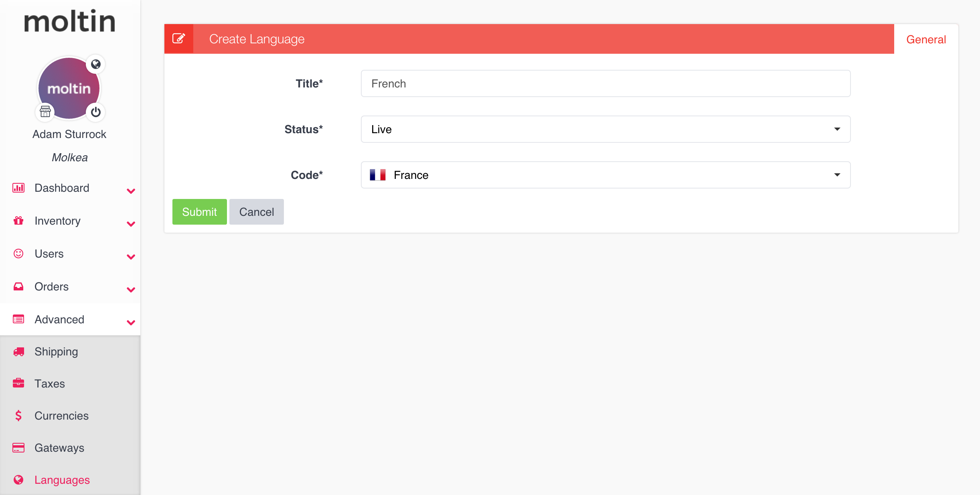Click the store icon on avatar
Image resolution: width=980 pixels, height=495 pixels.
(45, 112)
